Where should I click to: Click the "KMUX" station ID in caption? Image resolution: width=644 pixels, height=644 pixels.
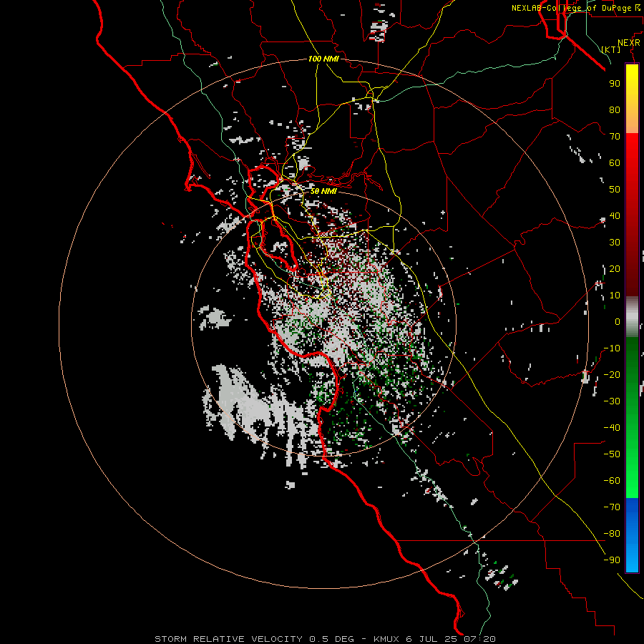(x=387, y=639)
